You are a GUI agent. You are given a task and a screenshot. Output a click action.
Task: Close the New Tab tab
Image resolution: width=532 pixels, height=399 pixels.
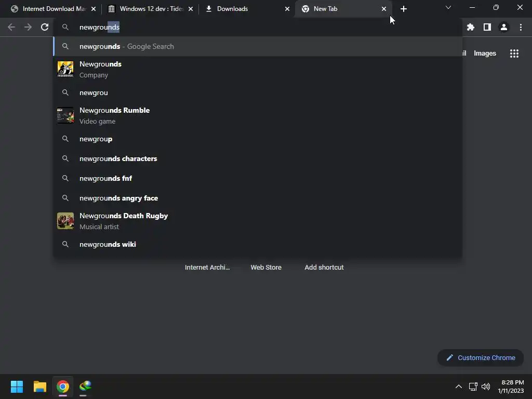pos(384,9)
